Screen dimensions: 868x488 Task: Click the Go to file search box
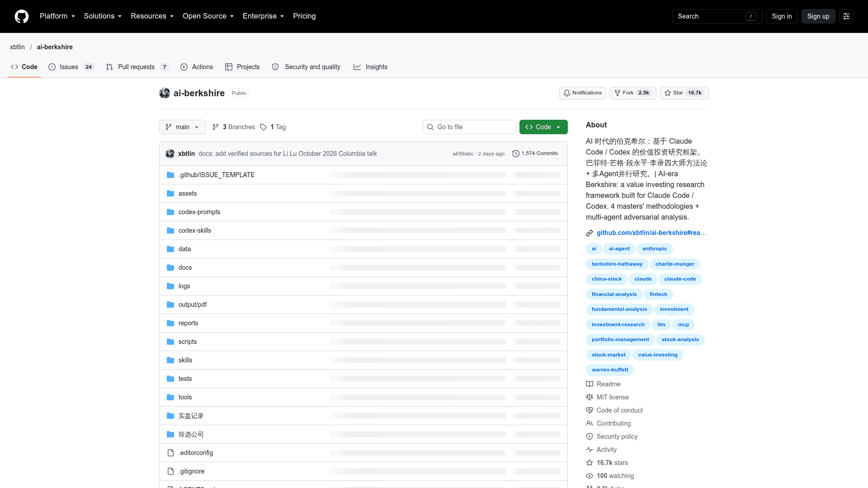469,127
